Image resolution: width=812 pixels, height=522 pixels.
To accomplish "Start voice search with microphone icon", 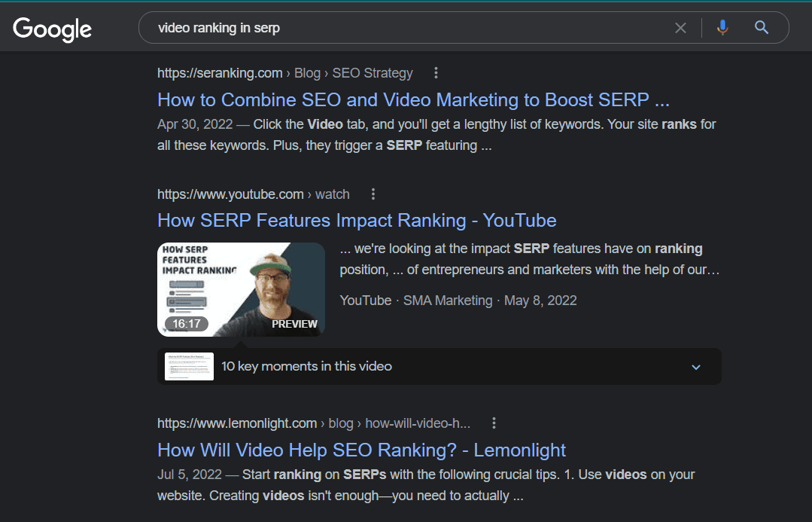I will point(722,28).
